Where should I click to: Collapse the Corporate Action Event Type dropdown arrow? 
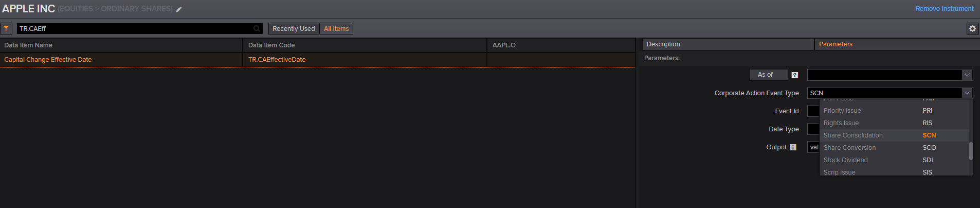point(967,93)
